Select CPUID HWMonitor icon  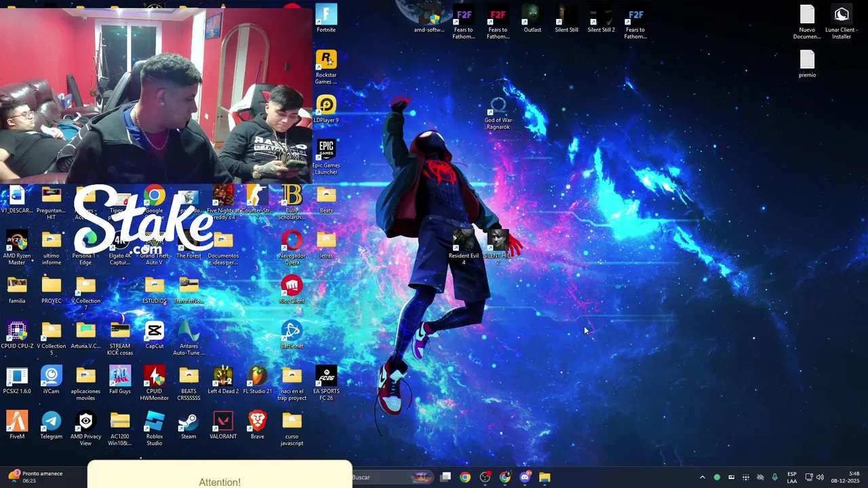click(155, 384)
